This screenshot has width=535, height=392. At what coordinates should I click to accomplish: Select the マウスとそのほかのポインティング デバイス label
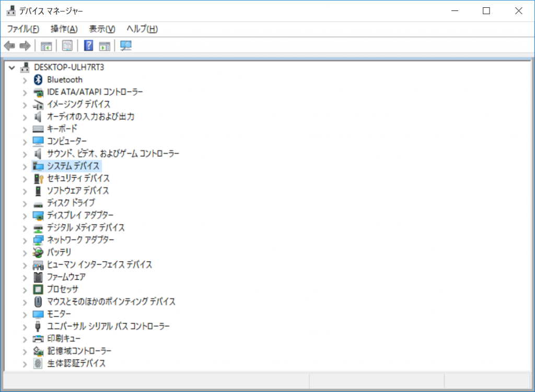111,302
